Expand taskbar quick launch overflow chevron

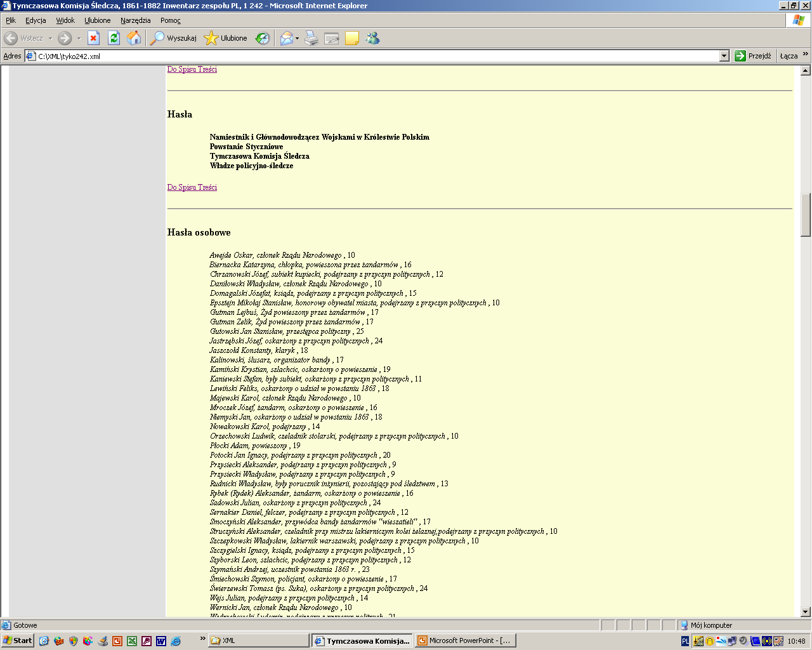tap(202, 639)
